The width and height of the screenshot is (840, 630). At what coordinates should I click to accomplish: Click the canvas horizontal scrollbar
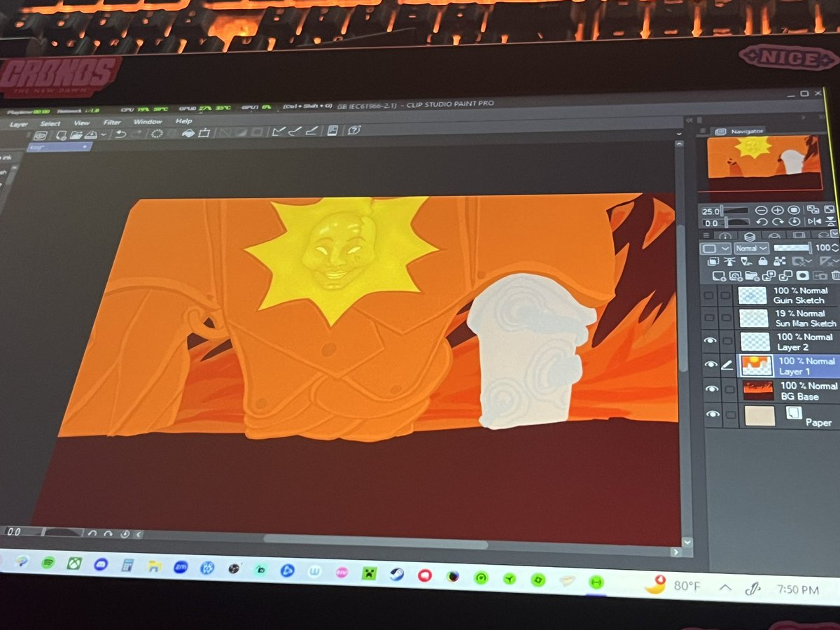(376, 543)
